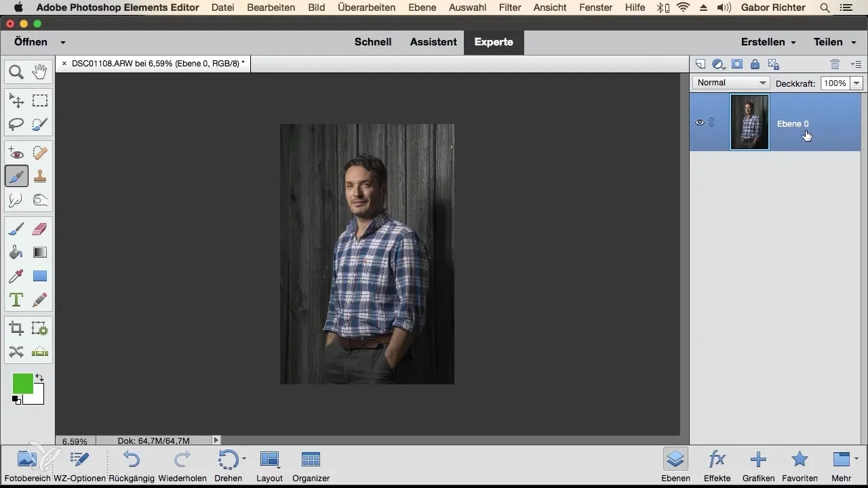Open the Layers panel options menu
This screenshot has height=488, width=868.
coord(856,64)
